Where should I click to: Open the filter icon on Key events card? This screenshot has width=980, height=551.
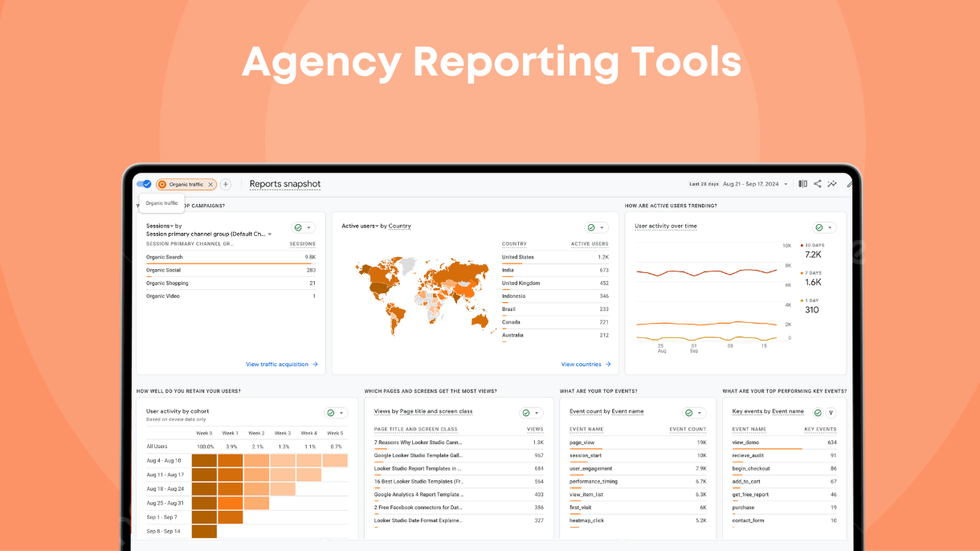click(831, 413)
